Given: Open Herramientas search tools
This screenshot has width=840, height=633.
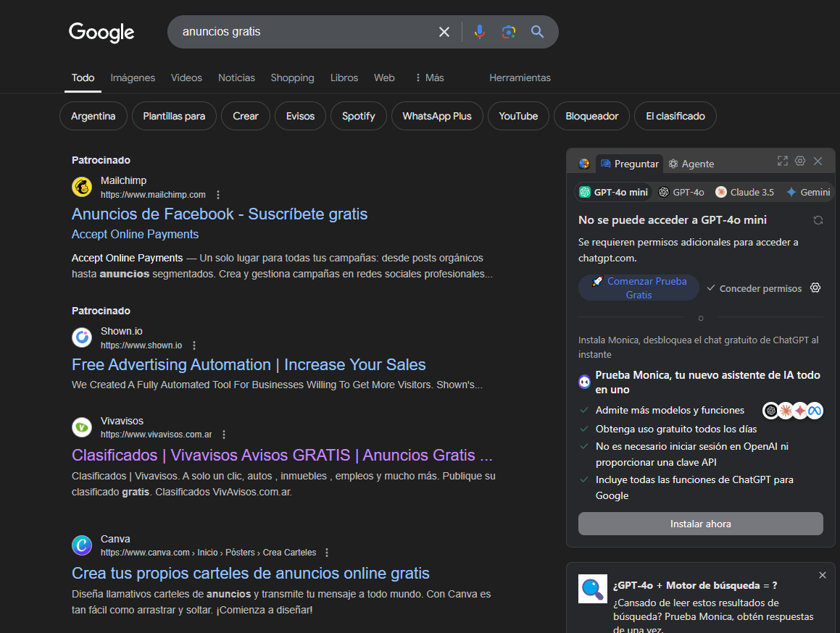Looking at the screenshot, I should tap(520, 77).
